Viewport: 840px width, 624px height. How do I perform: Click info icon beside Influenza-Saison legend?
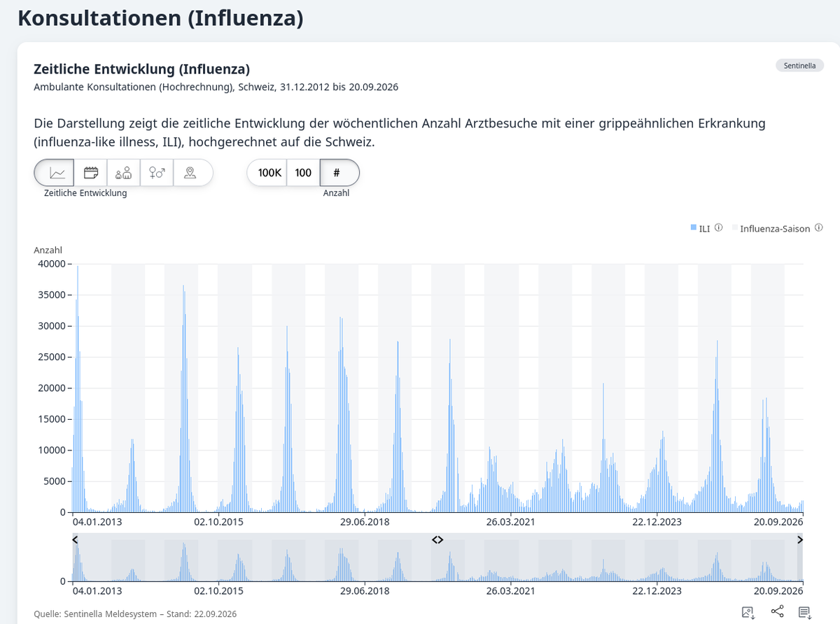pos(818,228)
